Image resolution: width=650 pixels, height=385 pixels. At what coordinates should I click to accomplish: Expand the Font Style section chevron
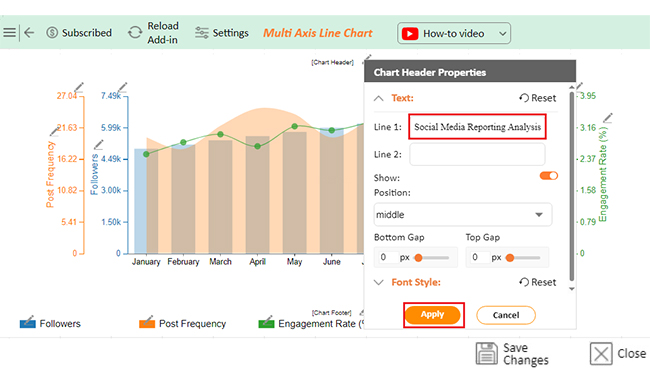[378, 283]
